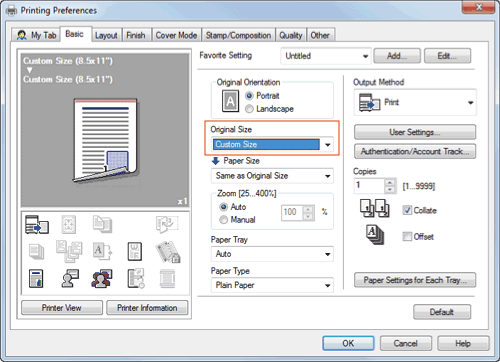Click the single-user gray authentication icon
Screen dimensions: 500x362
pos(70,278)
